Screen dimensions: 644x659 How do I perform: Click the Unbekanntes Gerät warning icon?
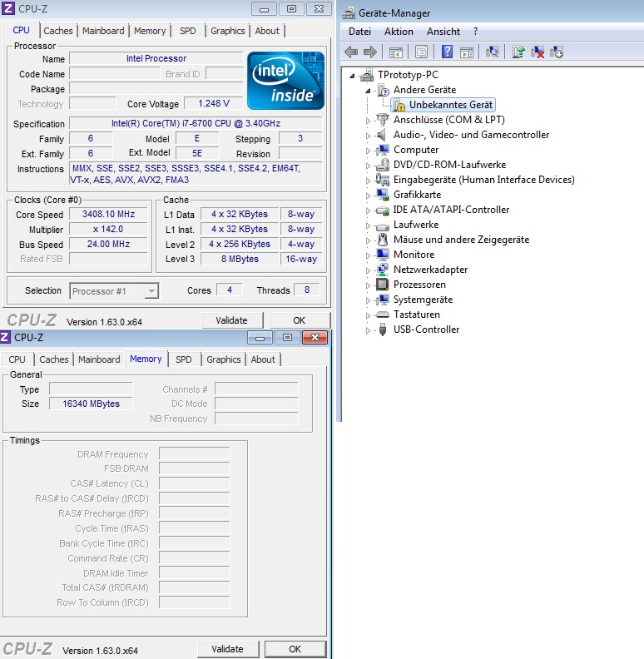pyautogui.click(x=399, y=105)
